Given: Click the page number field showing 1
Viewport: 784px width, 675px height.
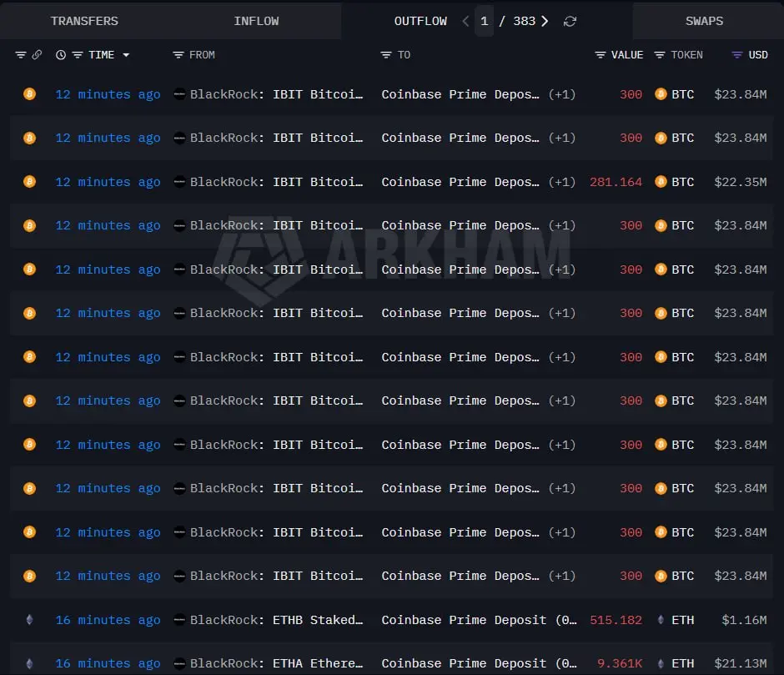Looking at the screenshot, I should click(x=484, y=21).
